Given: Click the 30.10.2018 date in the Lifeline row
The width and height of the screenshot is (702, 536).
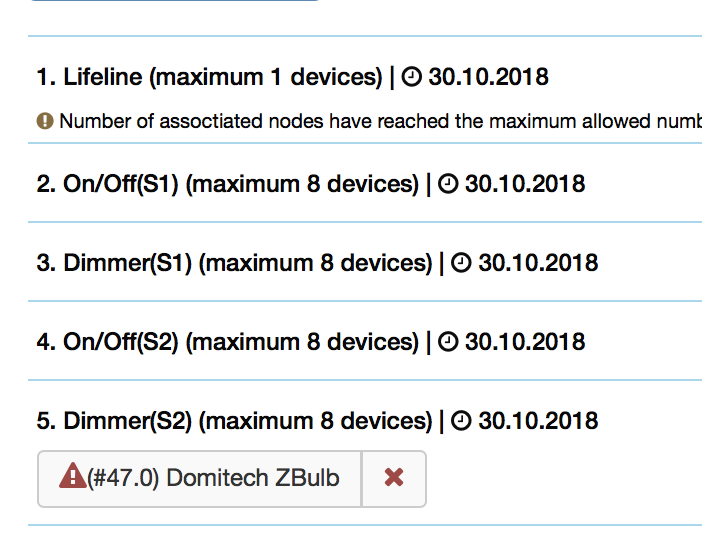Looking at the screenshot, I should pos(488,77).
